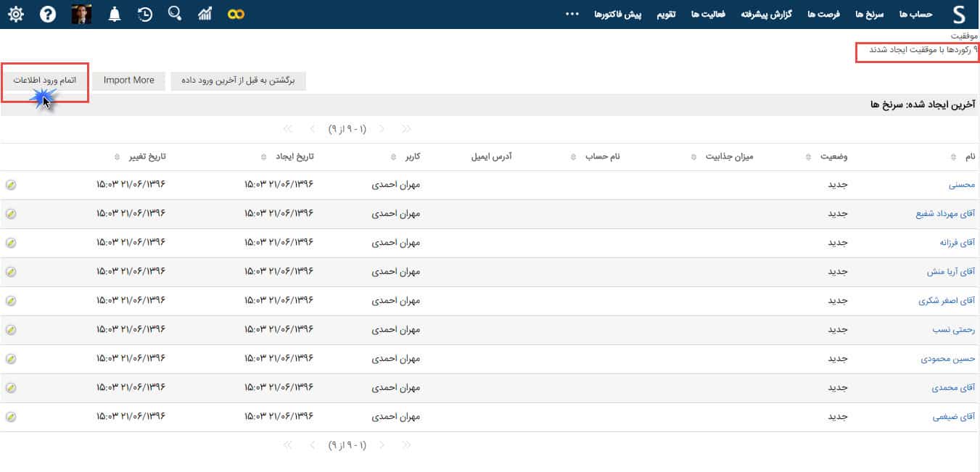Click the left single-chevron in bottom pager

pos(312,444)
